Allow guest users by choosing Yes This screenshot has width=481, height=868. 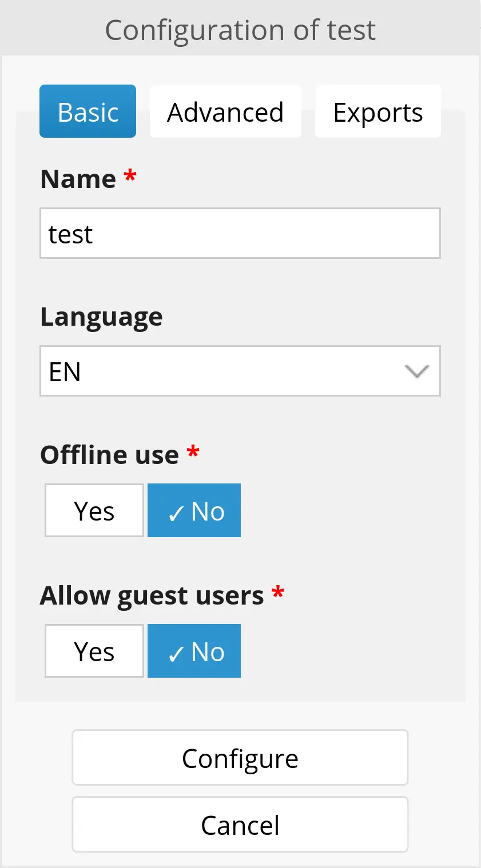point(94,651)
